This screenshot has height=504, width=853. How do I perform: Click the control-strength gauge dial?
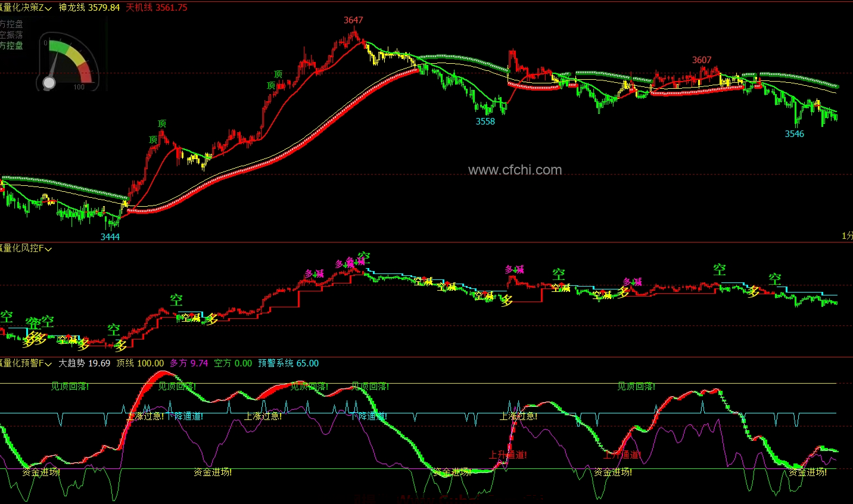68,63
